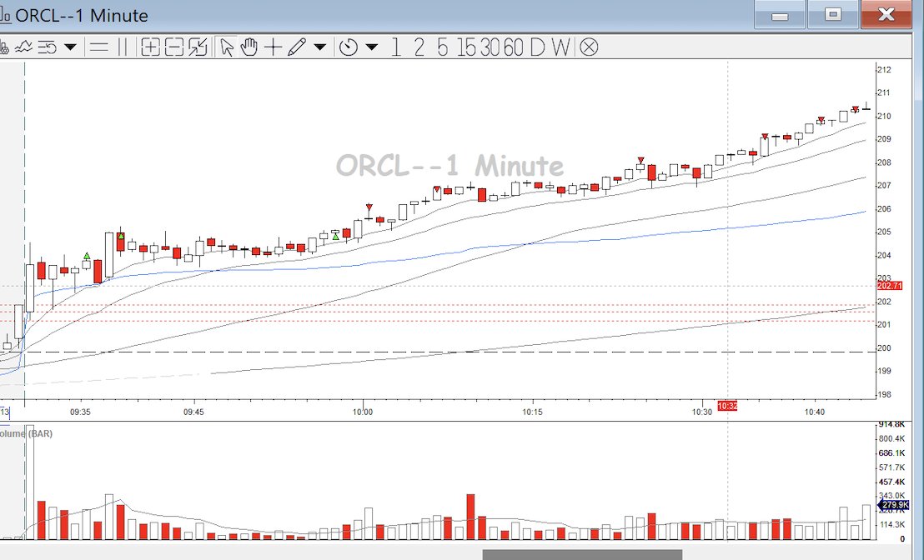
Task: Click the 09:35 time axis label
Action: 80,412
